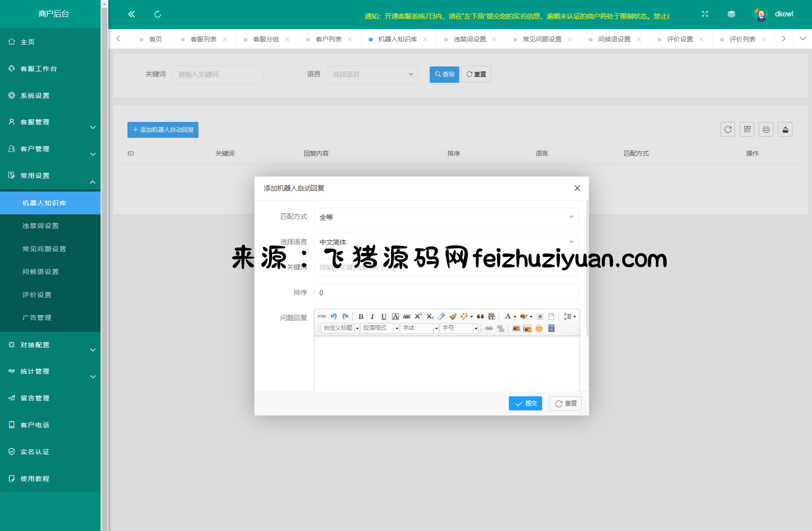The width and height of the screenshot is (812, 531).
Task: Toggle italic formatting in the editor
Action: [372, 317]
